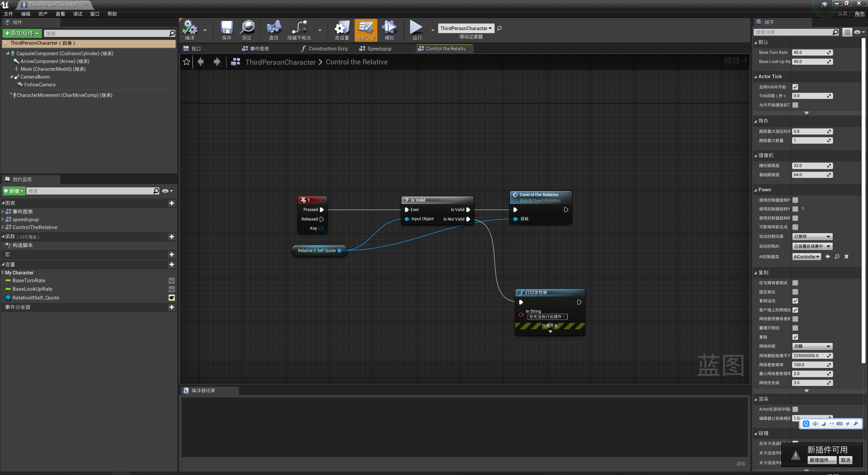Click 管理插件 in the plugin notification
Viewport: 868px width, 475px height.
[822, 460]
